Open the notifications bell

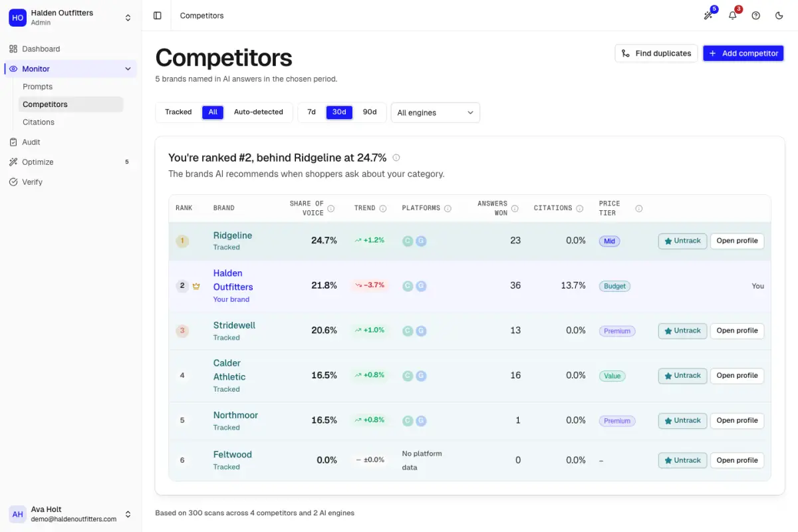click(732, 15)
